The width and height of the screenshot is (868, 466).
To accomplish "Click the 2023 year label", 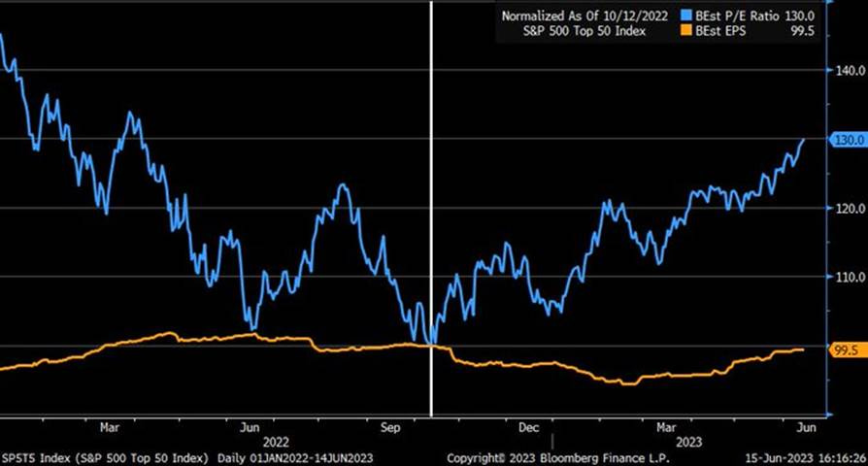I will [x=688, y=442].
